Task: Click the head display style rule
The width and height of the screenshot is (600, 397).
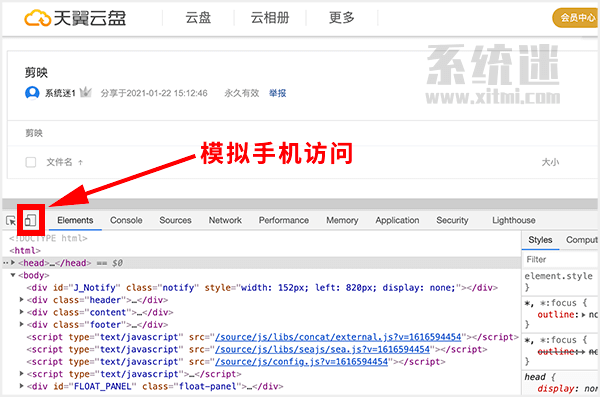Action: 567,389
